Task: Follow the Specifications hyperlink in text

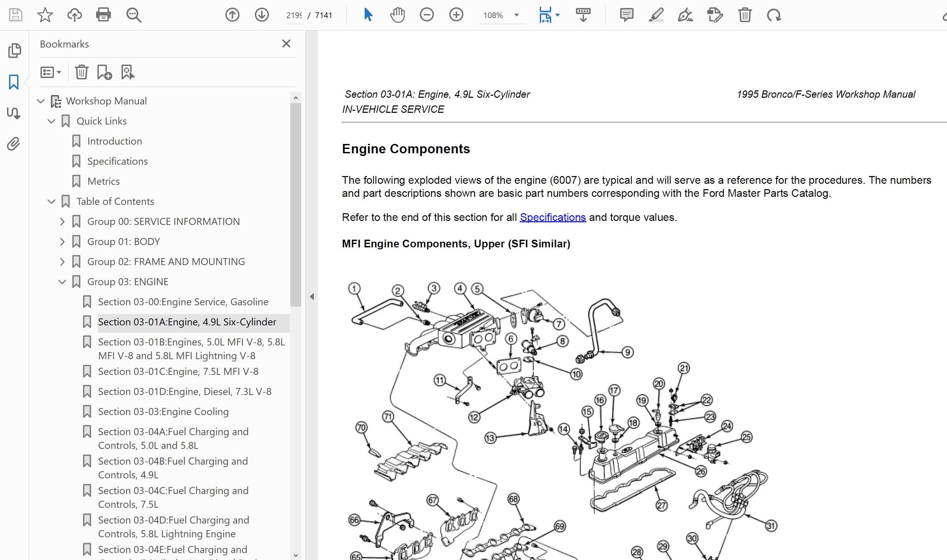Action: [553, 217]
